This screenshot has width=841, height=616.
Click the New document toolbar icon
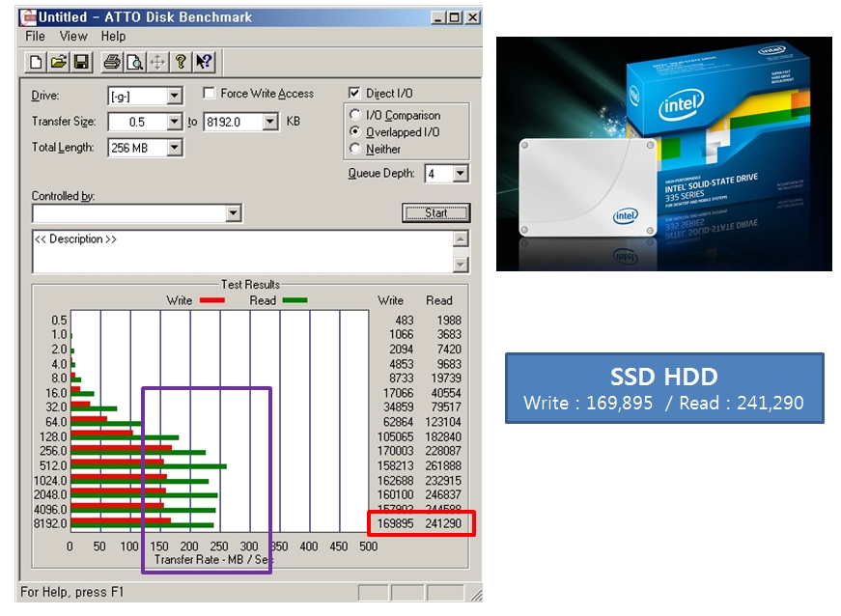pyautogui.click(x=36, y=62)
